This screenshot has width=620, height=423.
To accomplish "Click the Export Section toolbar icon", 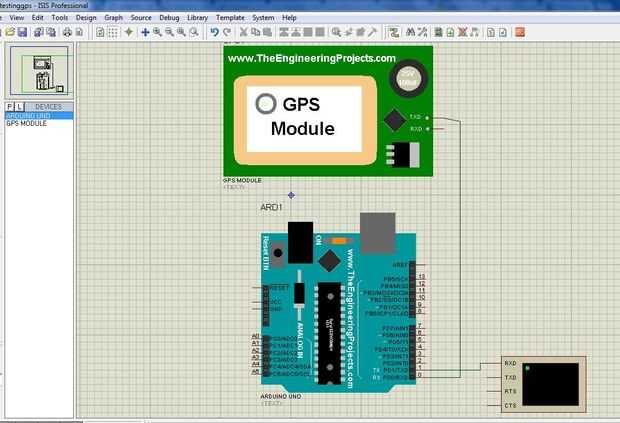I will (x=51, y=32).
